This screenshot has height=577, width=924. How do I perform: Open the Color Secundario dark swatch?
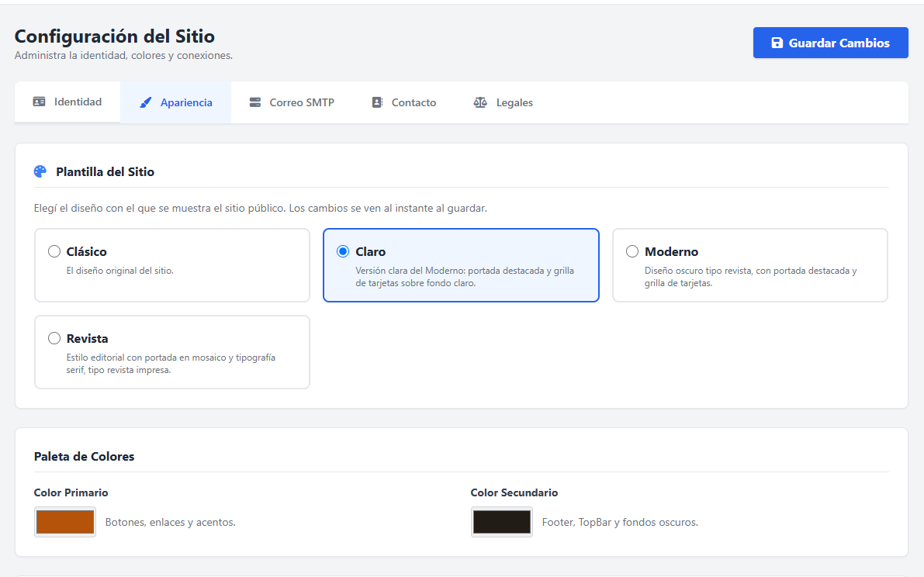[x=501, y=522]
